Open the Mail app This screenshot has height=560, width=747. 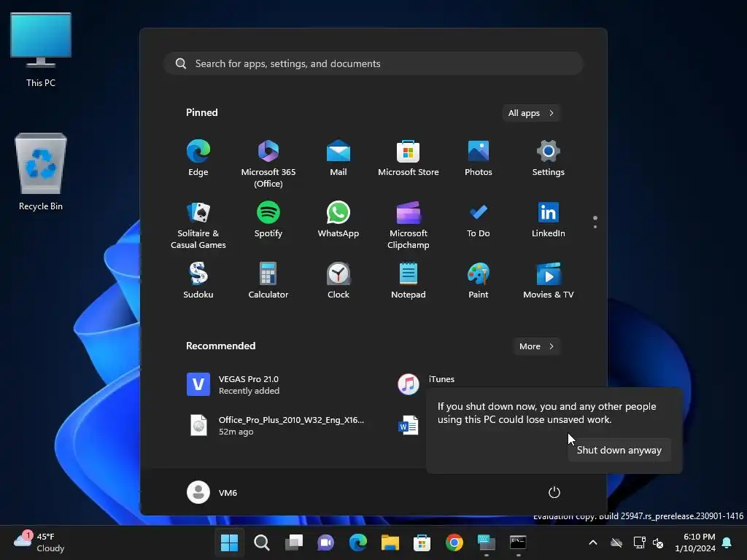338,158
